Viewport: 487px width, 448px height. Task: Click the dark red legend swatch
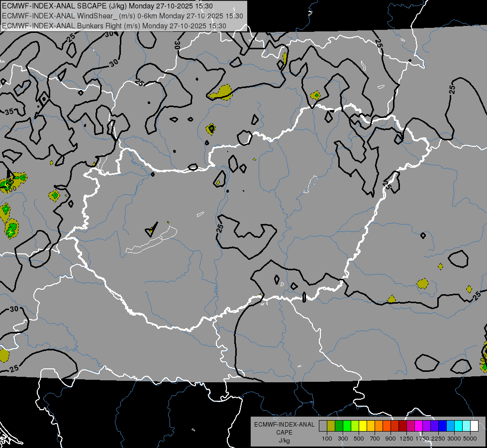pyautogui.click(x=402, y=426)
